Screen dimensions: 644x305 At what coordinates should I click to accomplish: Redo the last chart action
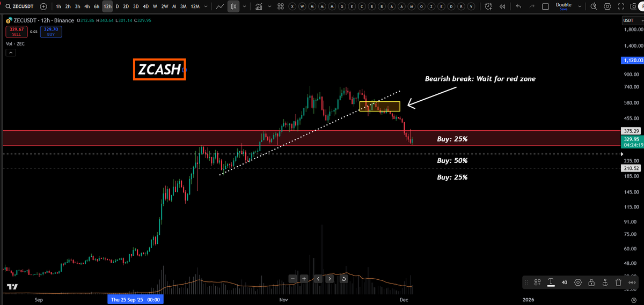pyautogui.click(x=532, y=6)
